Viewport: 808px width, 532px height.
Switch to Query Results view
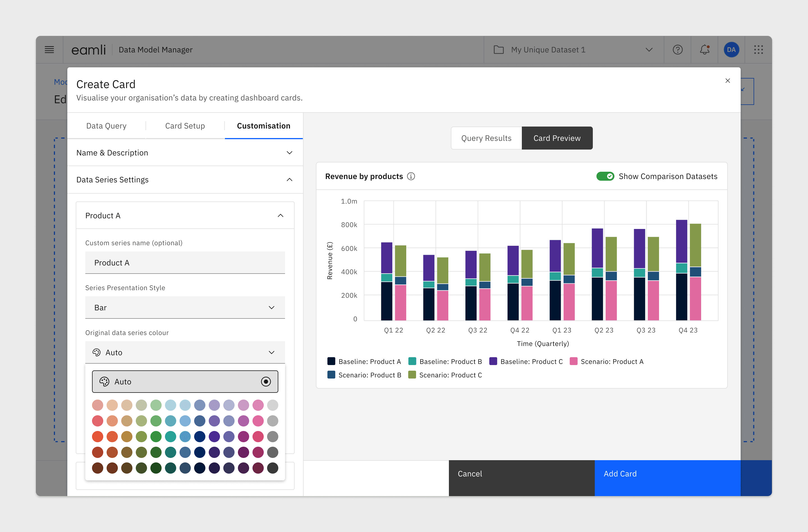[x=486, y=138]
